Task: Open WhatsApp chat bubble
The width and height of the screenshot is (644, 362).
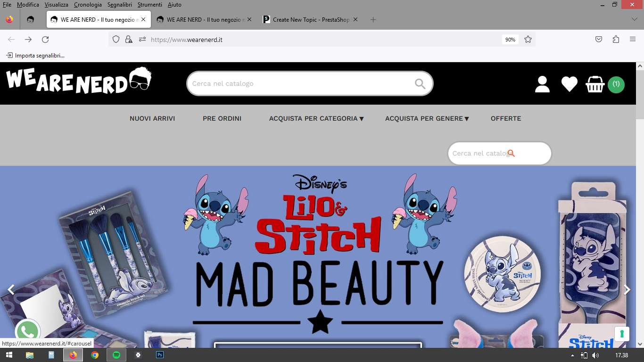Action: [27, 331]
